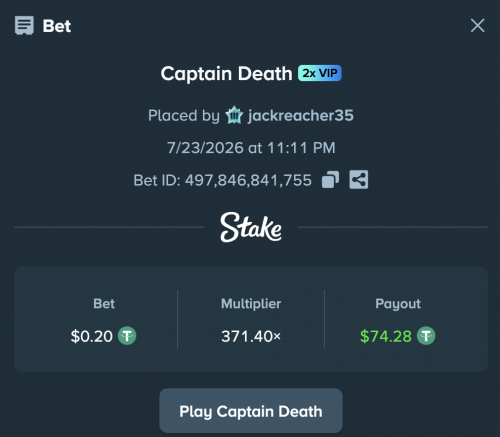Click the Tether coin icon beside $0.20
The height and width of the screenshot is (437, 500).
tap(127, 336)
